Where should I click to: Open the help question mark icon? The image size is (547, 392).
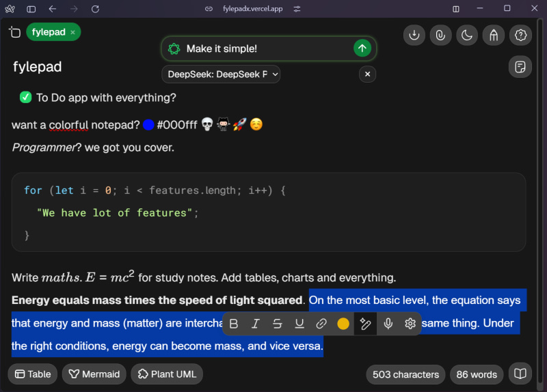tap(520, 35)
